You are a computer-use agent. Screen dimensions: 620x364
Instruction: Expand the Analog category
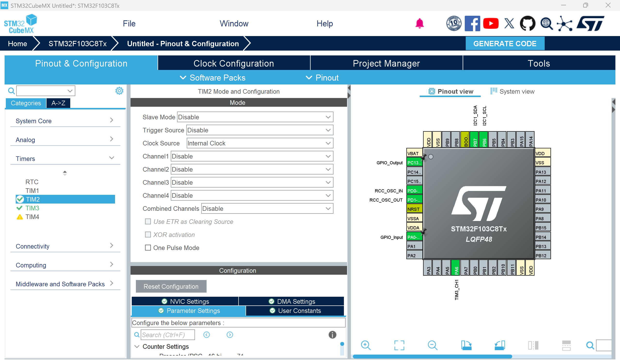(x=65, y=139)
